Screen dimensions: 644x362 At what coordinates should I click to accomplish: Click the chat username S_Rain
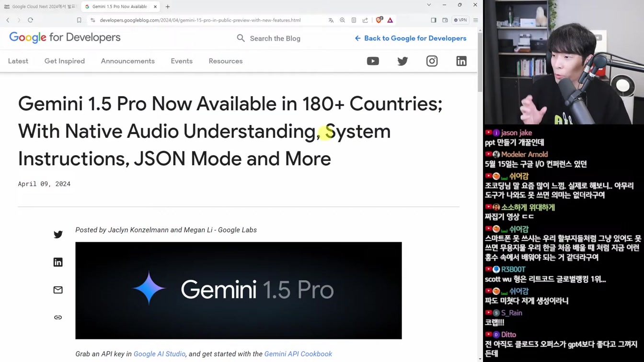512,313
